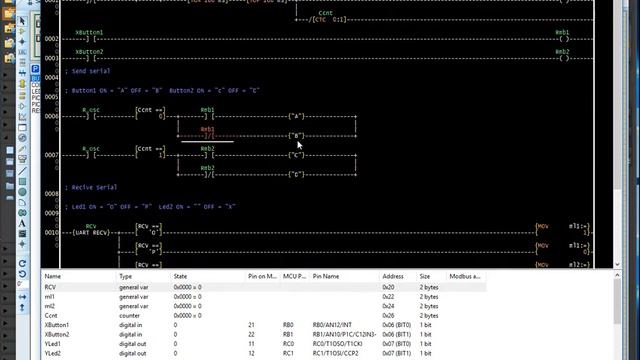Select the {"C"} send element on rung 0007
640x360 pixels.
pos(297,155)
